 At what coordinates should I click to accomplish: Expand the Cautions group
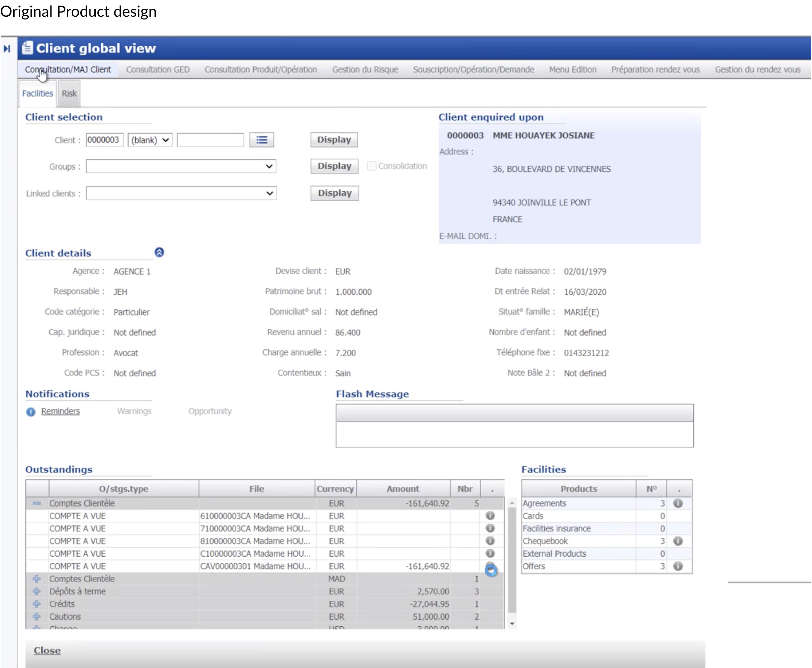click(37, 617)
